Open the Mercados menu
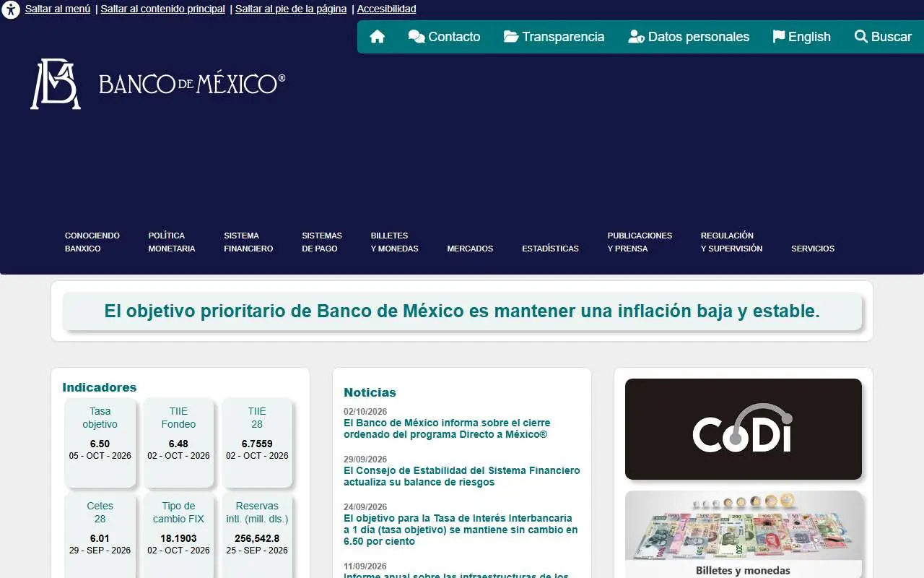 (470, 249)
